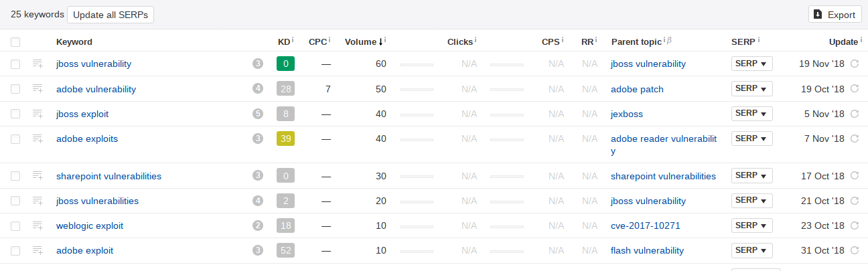The height and width of the screenshot is (271, 868).
Task: Select the adobe exploits row checkbox
Action: [x=15, y=139]
